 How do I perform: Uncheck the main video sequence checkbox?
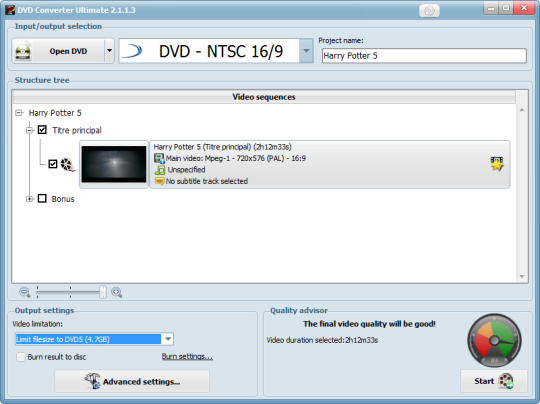point(53,164)
